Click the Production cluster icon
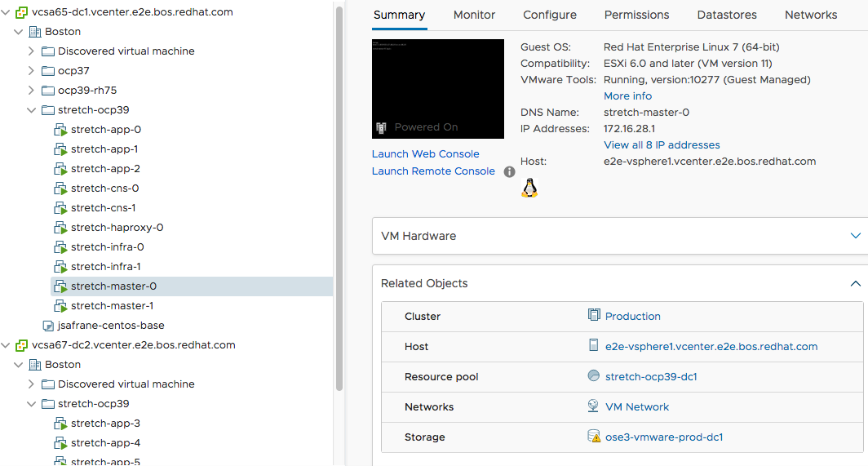The width and height of the screenshot is (868, 466). (x=594, y=316)
